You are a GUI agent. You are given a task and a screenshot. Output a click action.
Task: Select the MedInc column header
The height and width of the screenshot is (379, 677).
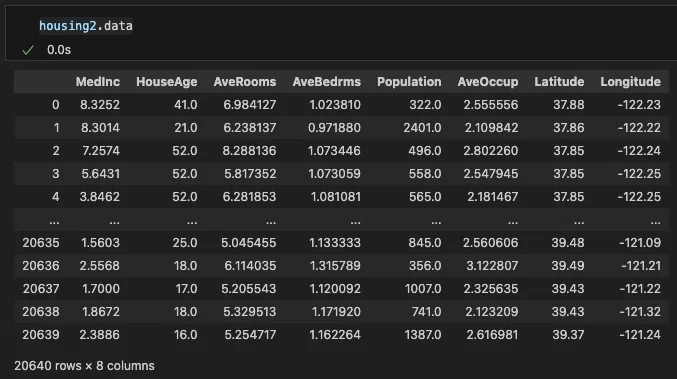tap(98, 82)
